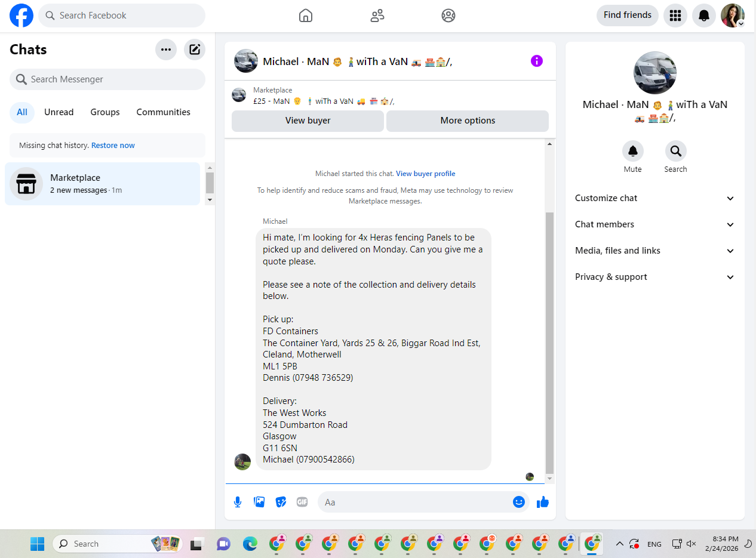This screenshot has height=558, width=756.
Task: Click the conversation scroll up arrow
Action: pos(550,144)
